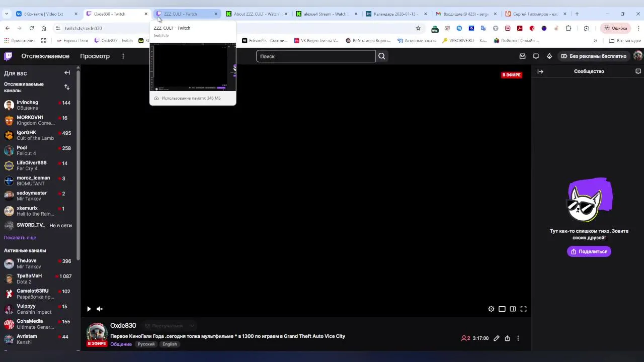Open ТраВоМаН Dota 2 channel
Image resolution: width=644 pixels, height=362 pixels.
[39, 279]
